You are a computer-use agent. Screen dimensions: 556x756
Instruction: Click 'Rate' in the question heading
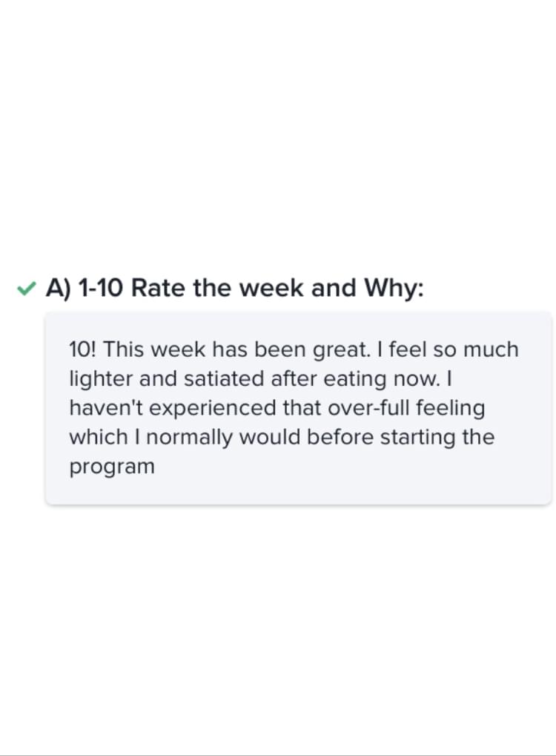click(158, 288)
